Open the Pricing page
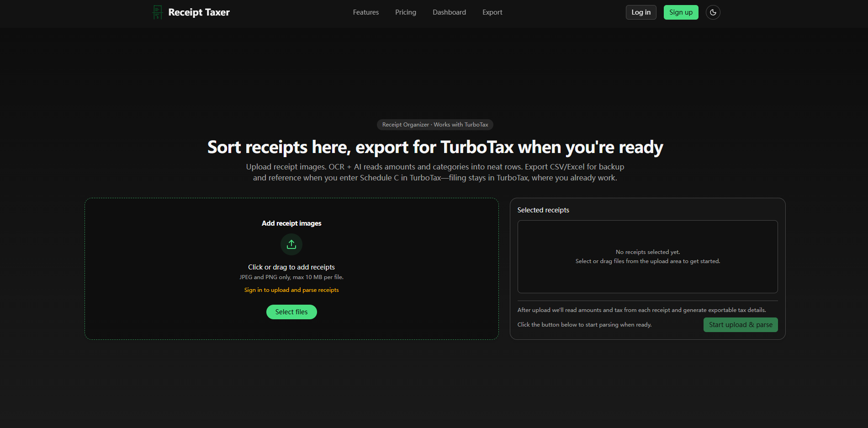Screen dimensions: 868x428 [x=405, y=12]
